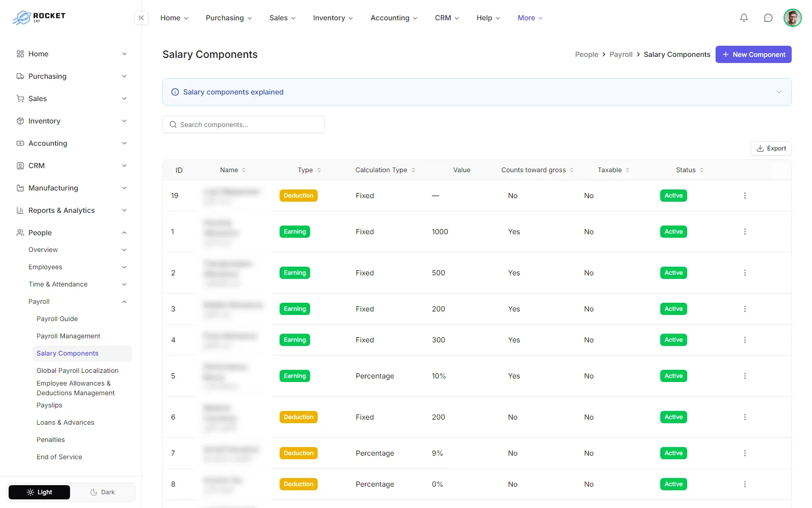Click the Inventory box icon in sidebar
The height and width of the screenshot is (508, 812).
(20, 121)
